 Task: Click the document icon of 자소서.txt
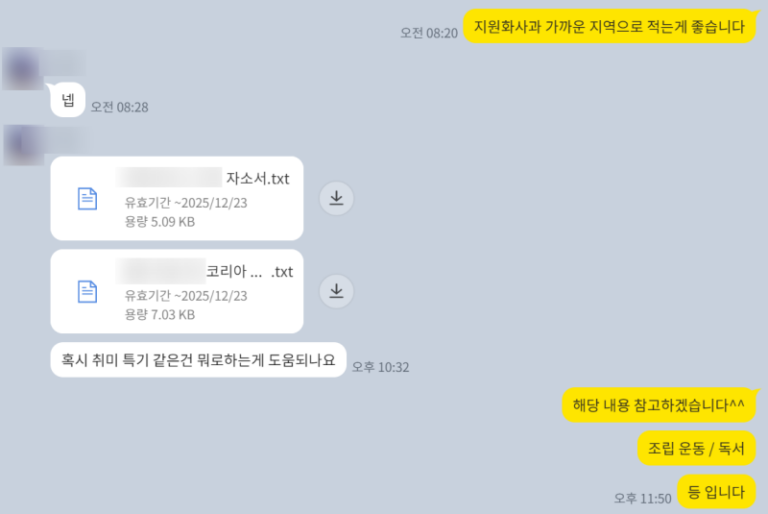87,198
